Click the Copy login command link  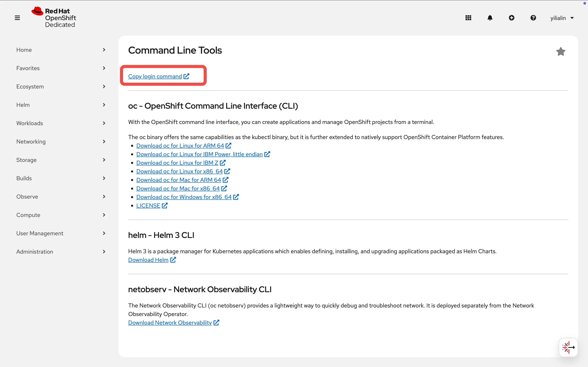coord(155,76)
